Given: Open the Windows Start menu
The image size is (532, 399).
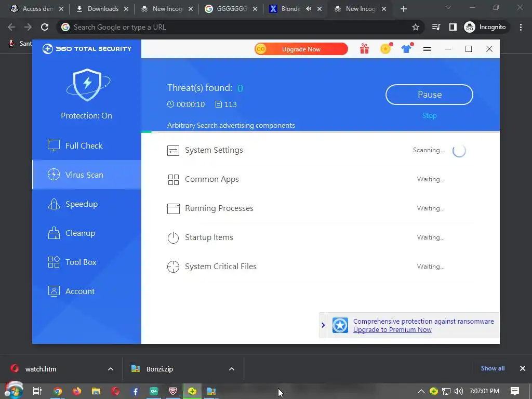Looking at the screenshot, I should 14,391.
